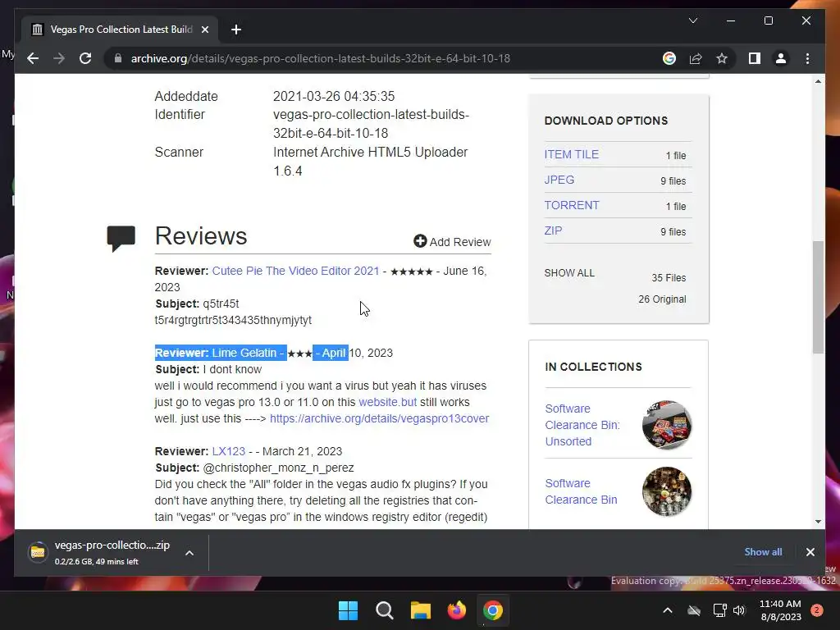840x630 pixels.
Task: Click the Reviews speech bubble icon
Action: tap(121, 238)
